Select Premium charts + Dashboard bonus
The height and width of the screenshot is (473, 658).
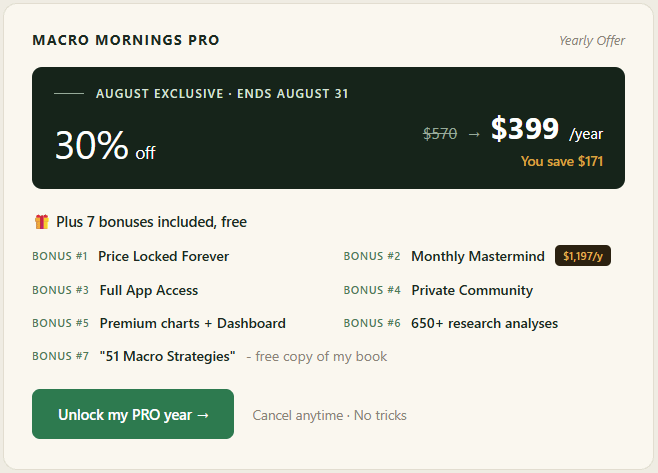(193, 323)
